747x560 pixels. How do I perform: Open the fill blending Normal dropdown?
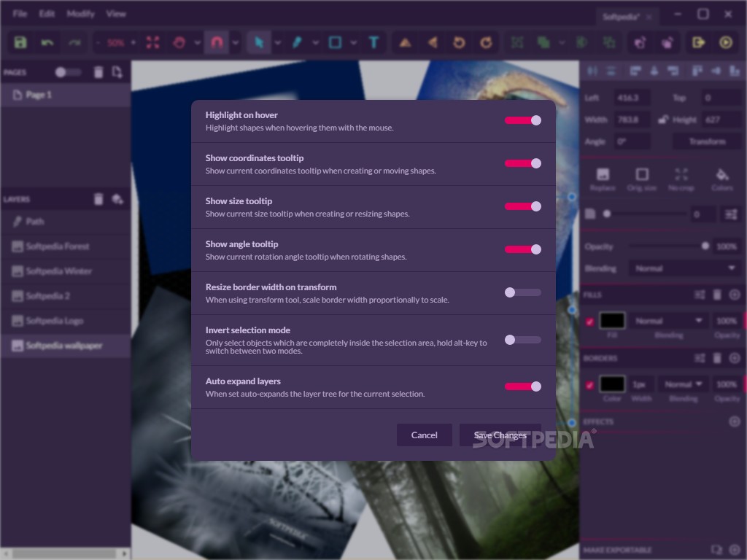pyautogui.click(x=669, y=321)
